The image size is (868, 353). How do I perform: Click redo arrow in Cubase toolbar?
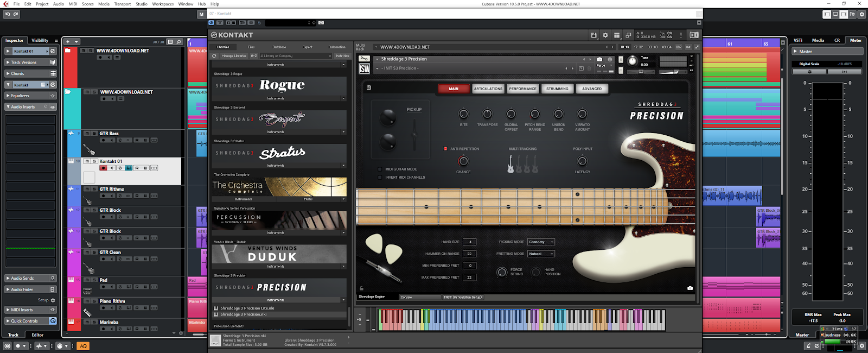click(16, 14)
